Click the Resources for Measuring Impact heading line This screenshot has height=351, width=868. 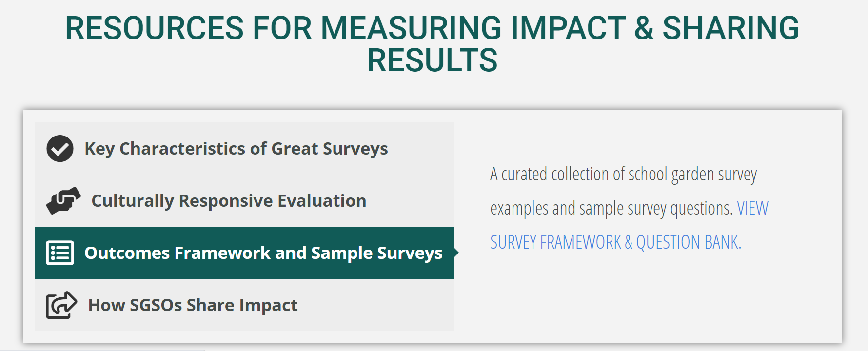pyautogui.click(x=432, y=28)
